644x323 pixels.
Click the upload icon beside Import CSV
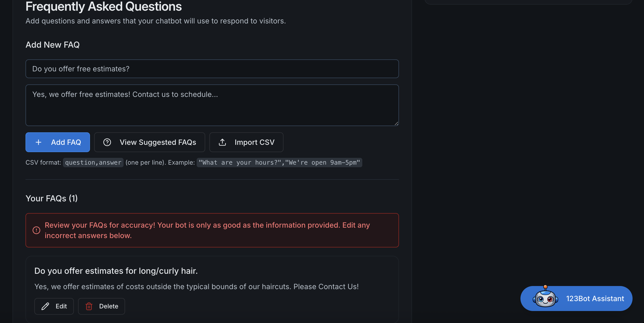coord(222,142)
